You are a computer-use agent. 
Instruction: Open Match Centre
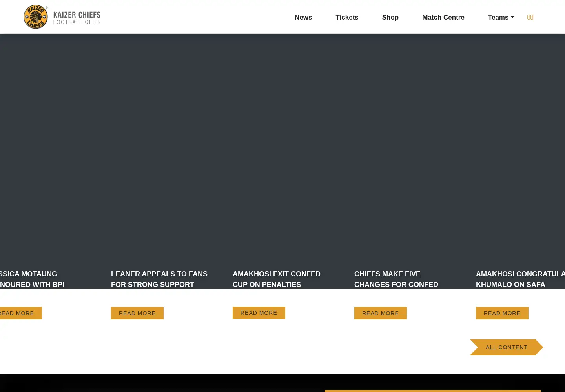pyautogui.click(x=443, y=17)
